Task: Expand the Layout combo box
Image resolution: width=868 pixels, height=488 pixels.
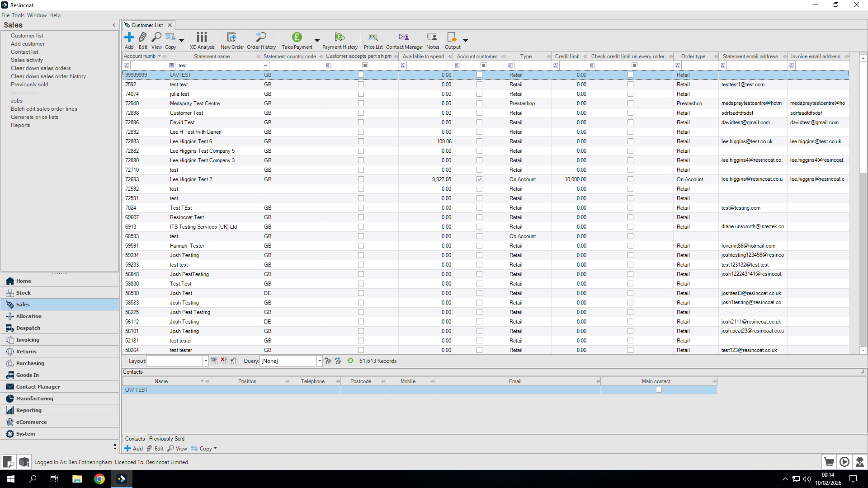Action: click(x=206, y=361)
